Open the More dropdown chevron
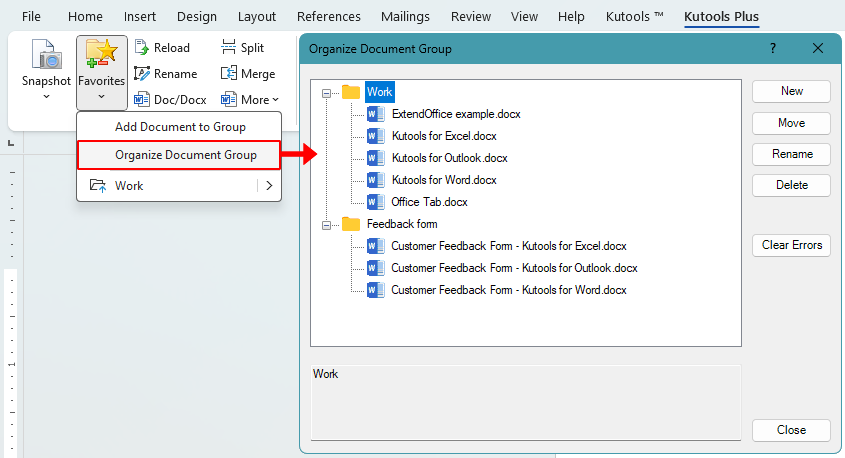 pos(275,100)
